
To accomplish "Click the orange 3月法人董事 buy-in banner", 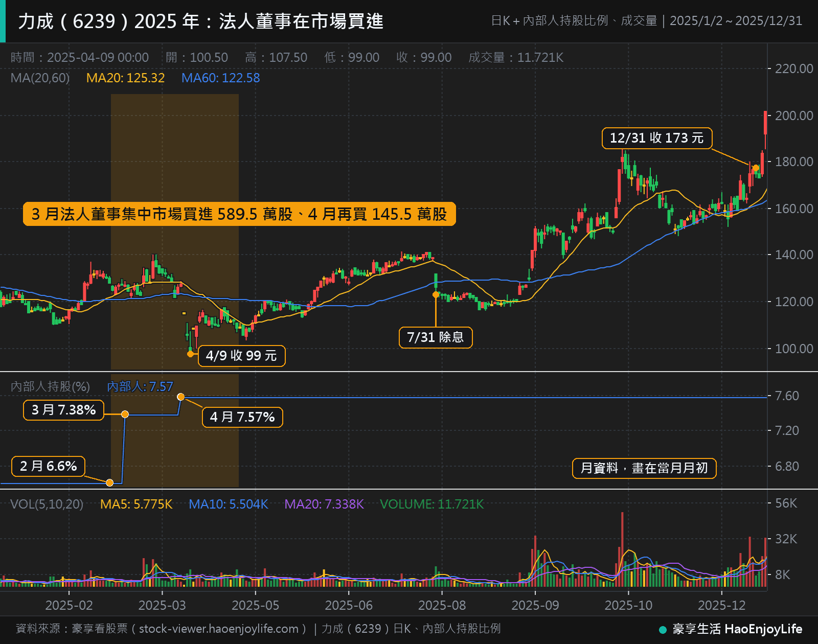I will [x=239, y=214].
